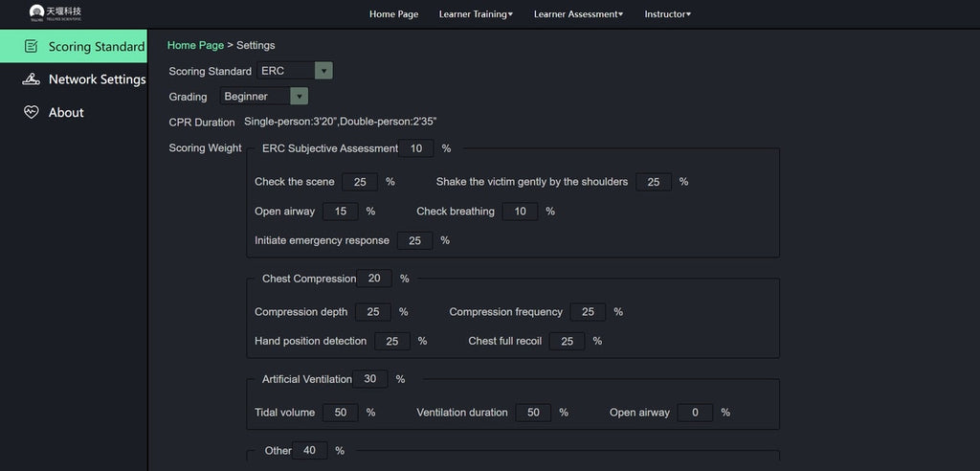This screenshot has height=471, width=980.
Task: Edit the Ventilation duration percentage field
Action: [533, 413]
